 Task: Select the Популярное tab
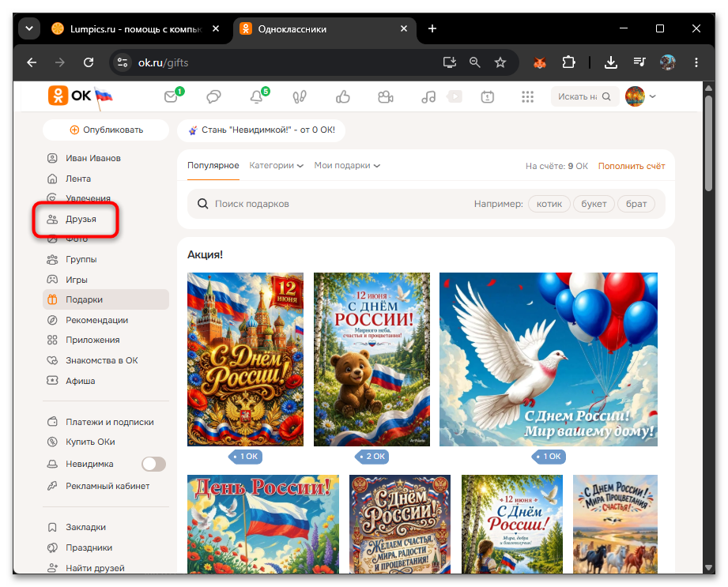pyautogui.click(x=213, y=166)
